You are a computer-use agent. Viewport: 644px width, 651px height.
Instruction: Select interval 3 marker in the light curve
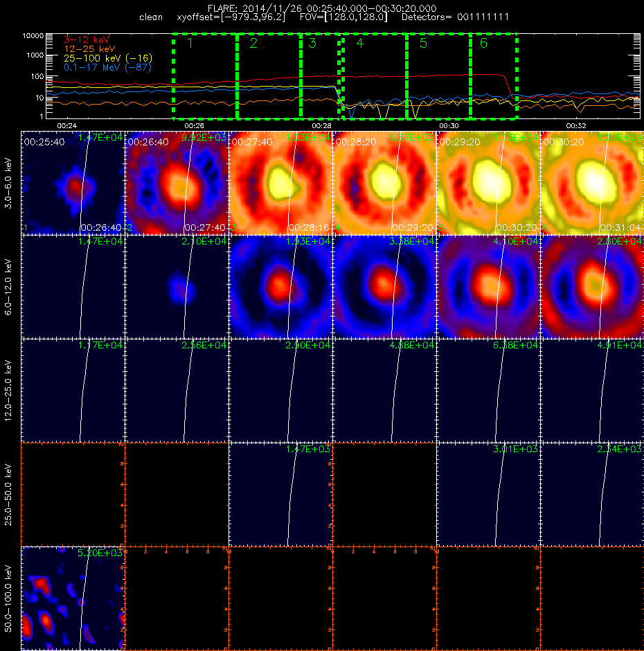pyautogui.click(x=312, y=43)
